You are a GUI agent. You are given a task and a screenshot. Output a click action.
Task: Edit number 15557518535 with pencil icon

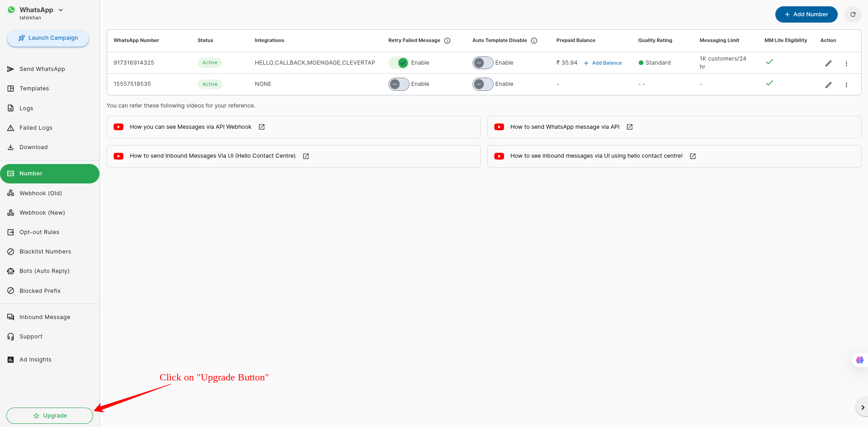[828, 85]
